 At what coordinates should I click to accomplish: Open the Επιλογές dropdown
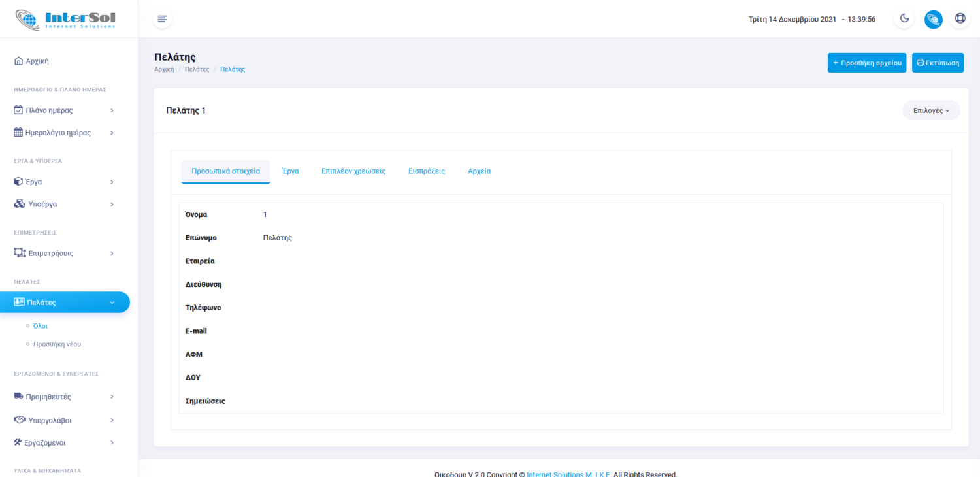click(x=931, y=110)
